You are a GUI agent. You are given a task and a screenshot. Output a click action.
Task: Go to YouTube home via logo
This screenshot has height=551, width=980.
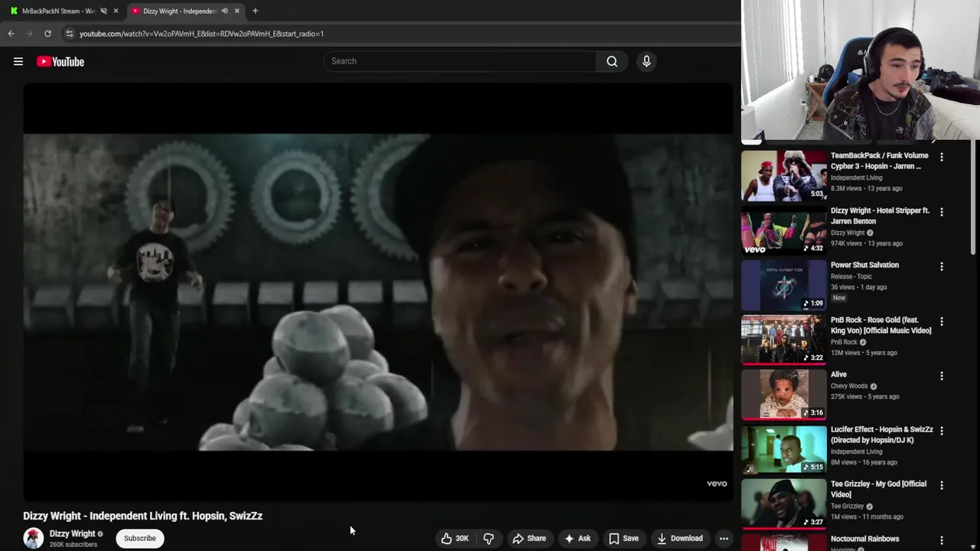tap(60, 61)
